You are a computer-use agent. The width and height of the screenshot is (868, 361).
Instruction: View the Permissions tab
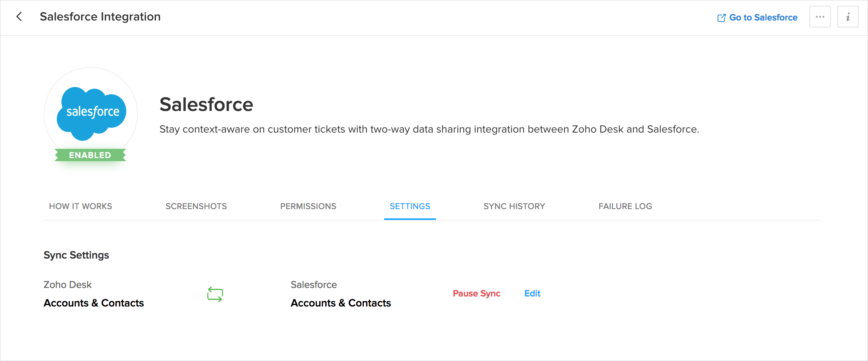point(308,206)
